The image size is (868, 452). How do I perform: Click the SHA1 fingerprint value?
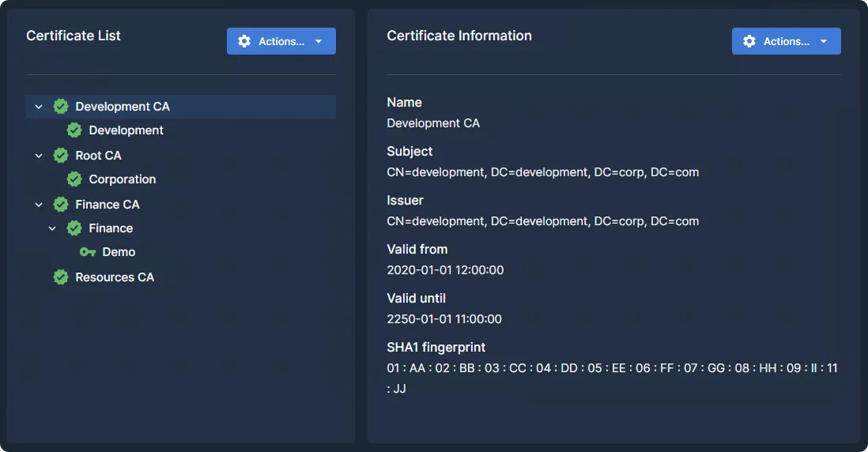(612, 378)
